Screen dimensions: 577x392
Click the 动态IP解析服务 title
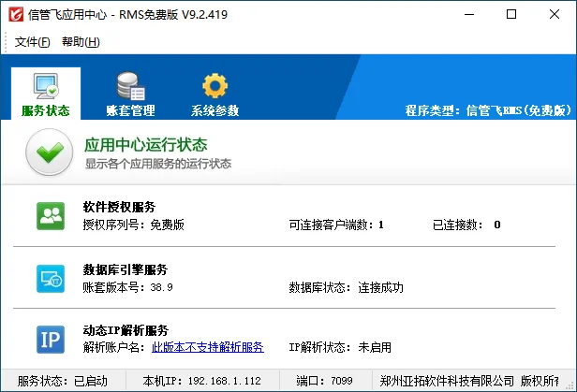(126, 330)
